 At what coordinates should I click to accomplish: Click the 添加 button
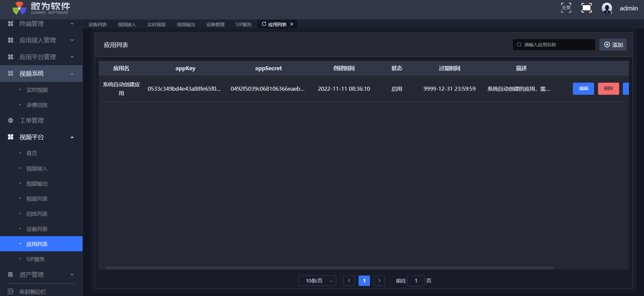(613, 45)
